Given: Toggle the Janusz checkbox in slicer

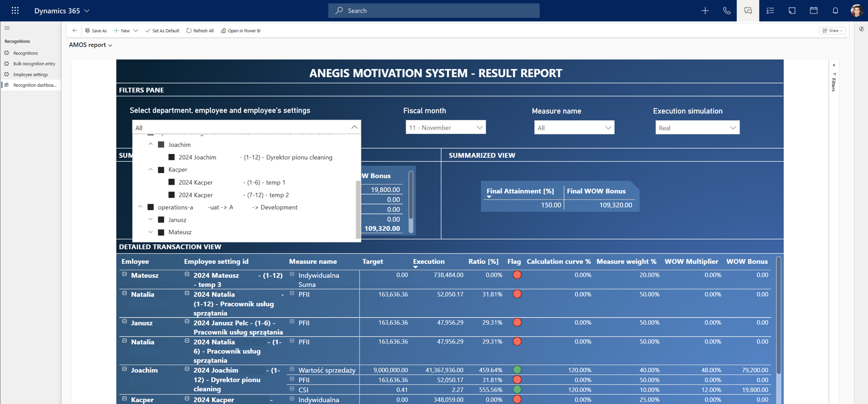Looking at the screenshot, I should point(161,220).
